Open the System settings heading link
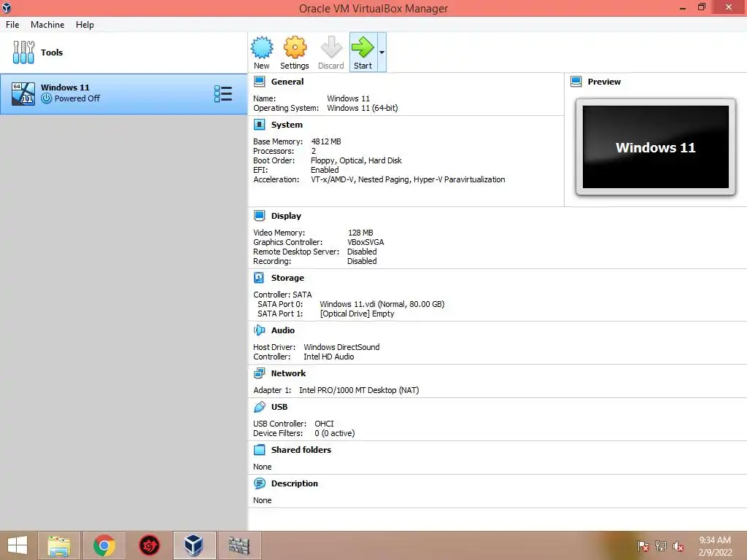The image size is (747, 560). coord(287,125)
